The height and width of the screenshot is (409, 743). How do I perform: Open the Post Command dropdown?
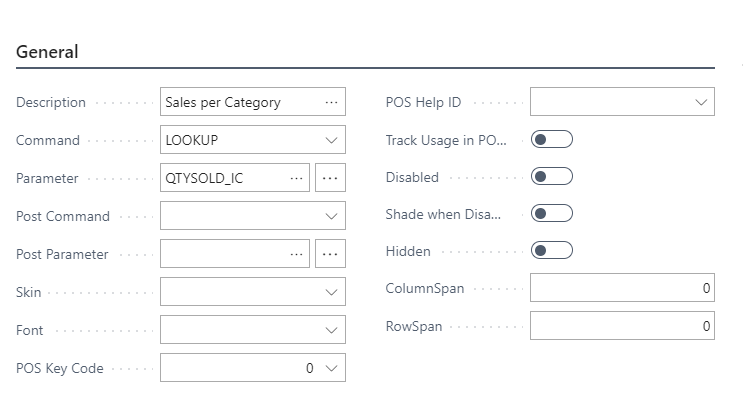(x=332, y=216)
